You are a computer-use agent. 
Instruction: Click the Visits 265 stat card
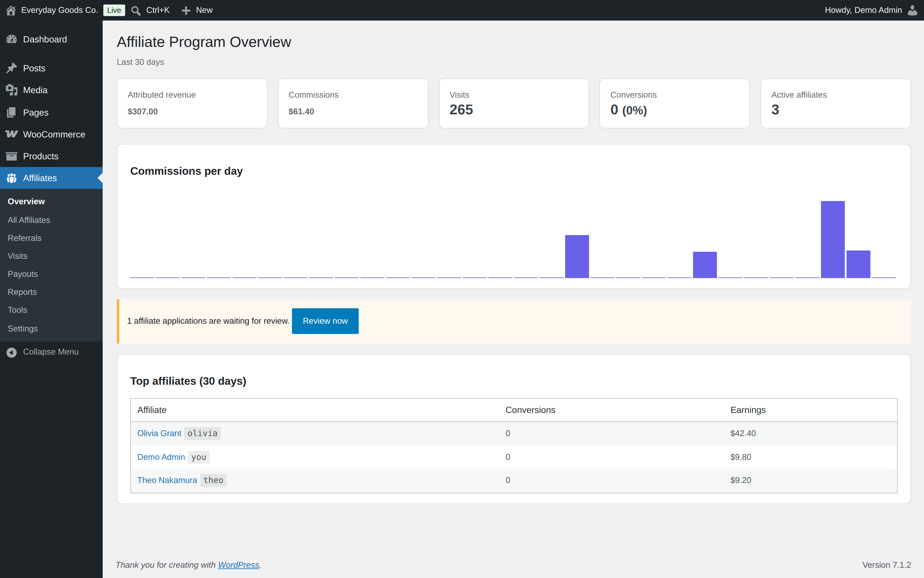pos(514,103)
